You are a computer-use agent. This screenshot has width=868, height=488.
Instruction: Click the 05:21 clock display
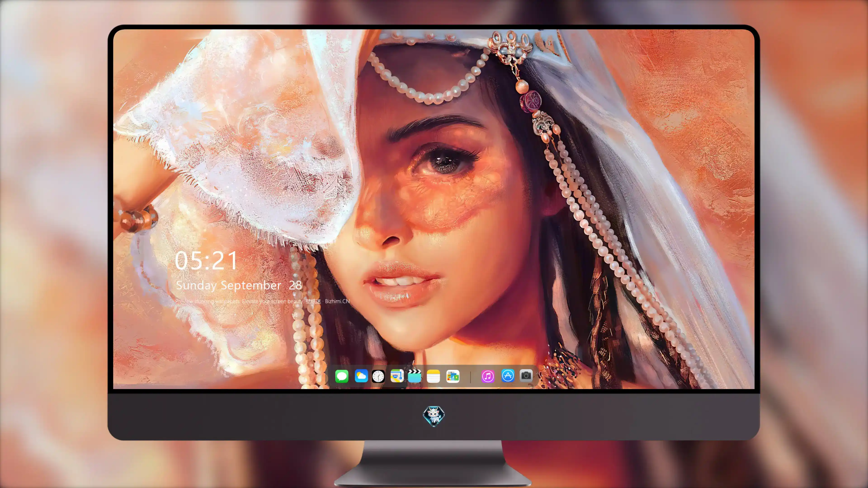(x=206, y=261)
